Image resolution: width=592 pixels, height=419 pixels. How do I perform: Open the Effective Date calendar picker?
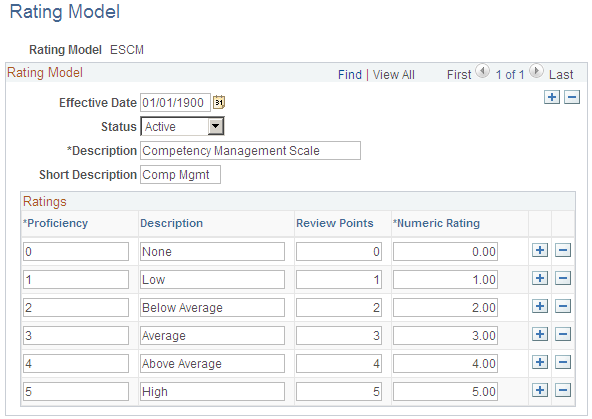(219, 102)
